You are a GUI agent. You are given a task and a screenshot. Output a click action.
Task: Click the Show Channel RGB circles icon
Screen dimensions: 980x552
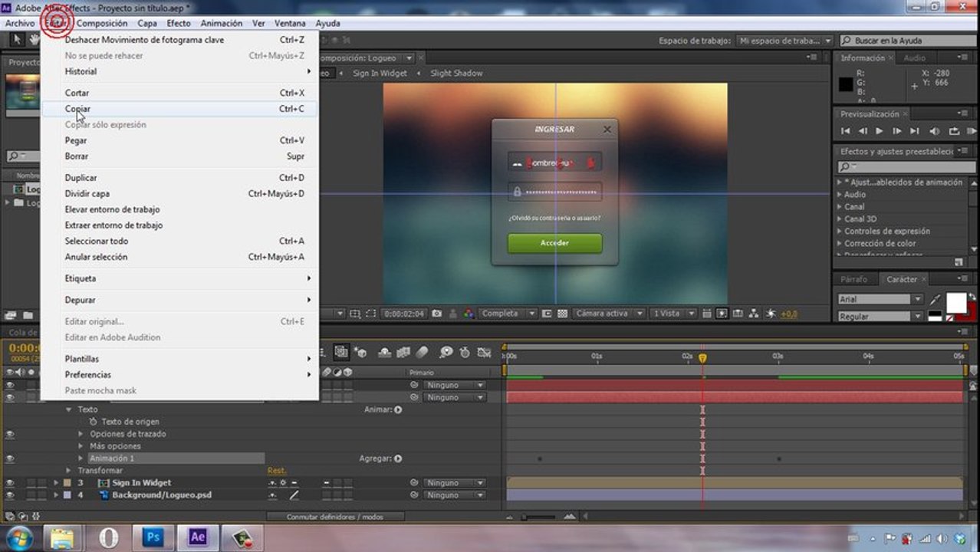[x=467, y=314]
